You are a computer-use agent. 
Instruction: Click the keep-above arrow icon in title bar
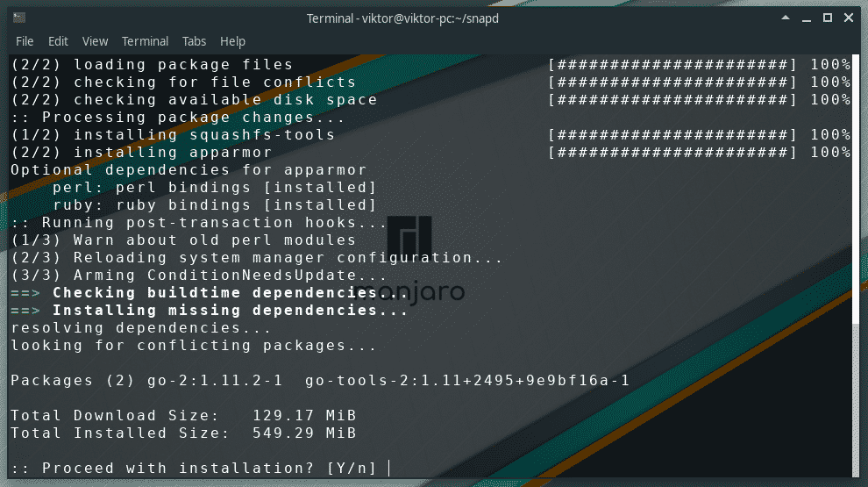(786, 18)
